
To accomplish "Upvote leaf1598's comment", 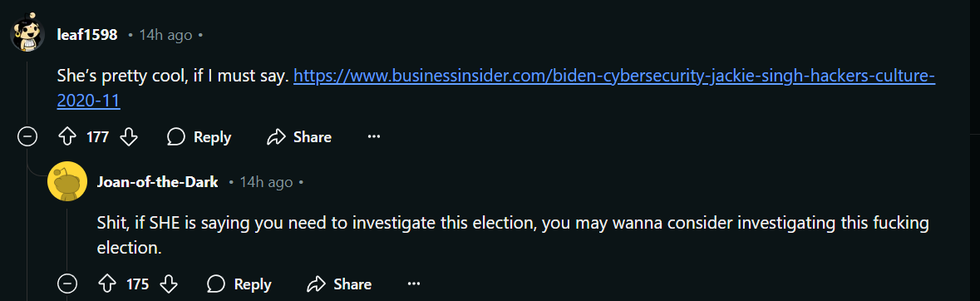I will pos(66,137).
